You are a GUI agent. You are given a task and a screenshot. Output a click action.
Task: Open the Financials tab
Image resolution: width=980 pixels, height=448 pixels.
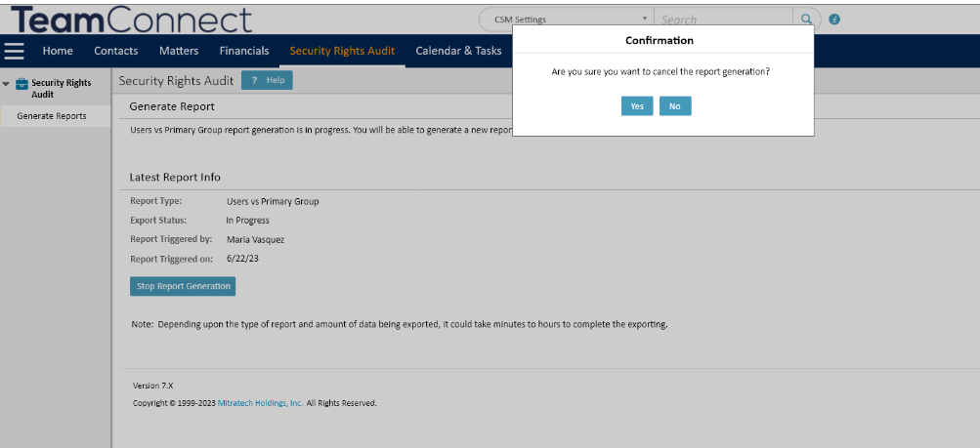(x=243, y=51)
